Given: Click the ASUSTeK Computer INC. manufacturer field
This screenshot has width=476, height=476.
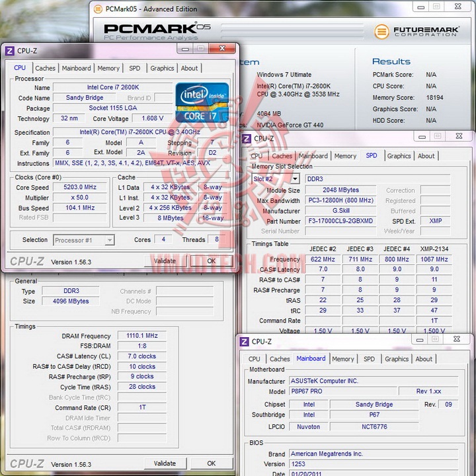Looking at the screenshot, I should coord(374,381).
